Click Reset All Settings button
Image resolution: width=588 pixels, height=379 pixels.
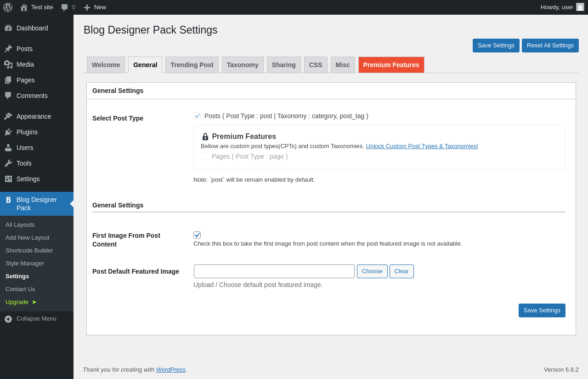point(550,46)
